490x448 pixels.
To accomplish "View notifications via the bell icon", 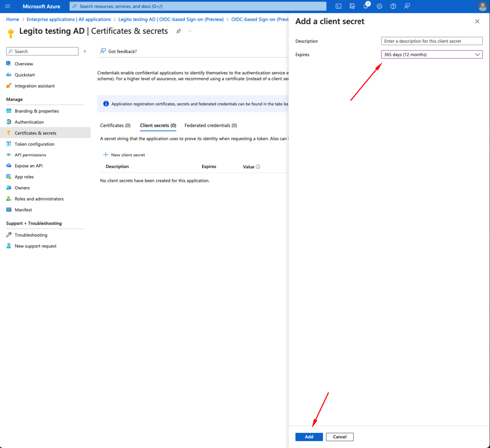I will (366, 6).
